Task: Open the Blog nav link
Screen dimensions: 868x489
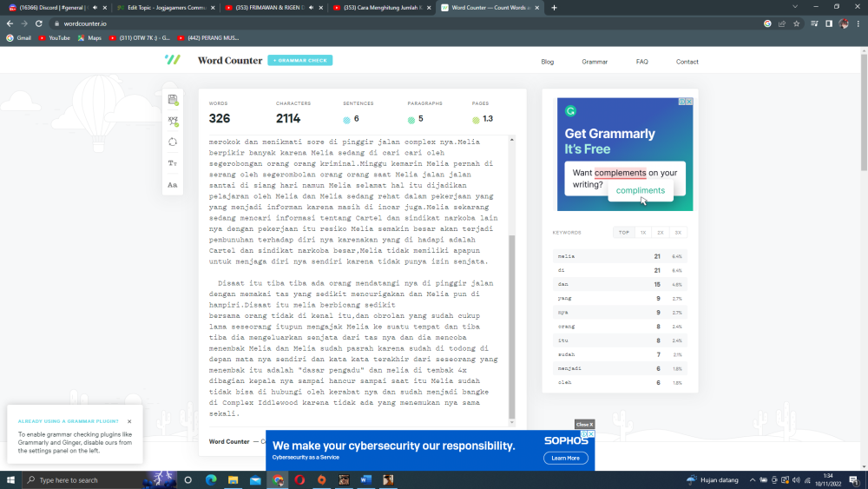Action: pos(548,62)
